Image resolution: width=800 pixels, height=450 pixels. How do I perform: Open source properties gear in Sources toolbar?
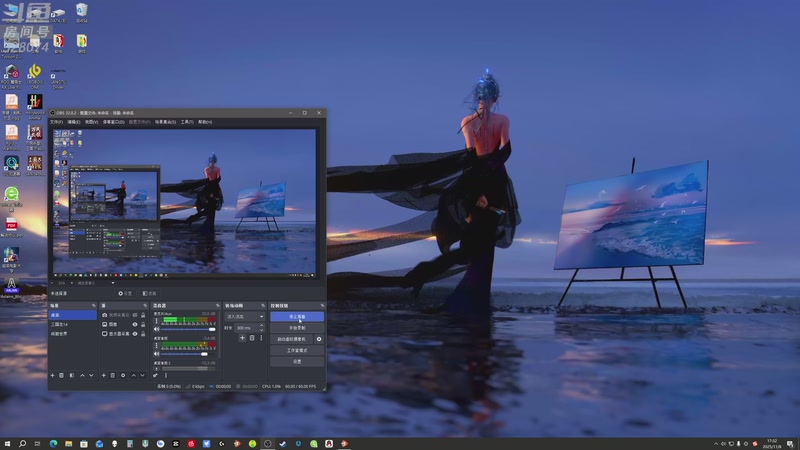point(123,376)
